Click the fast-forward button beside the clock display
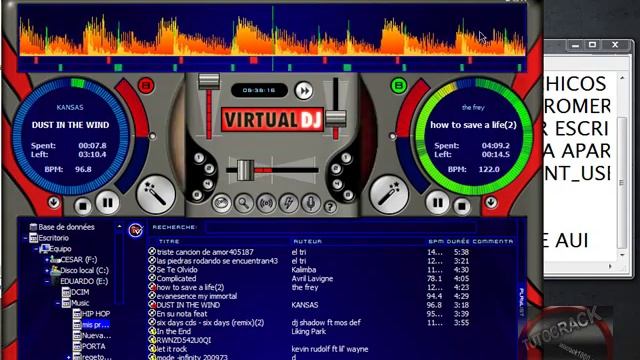This screenshot has height=360, width=640. [304, 91]
